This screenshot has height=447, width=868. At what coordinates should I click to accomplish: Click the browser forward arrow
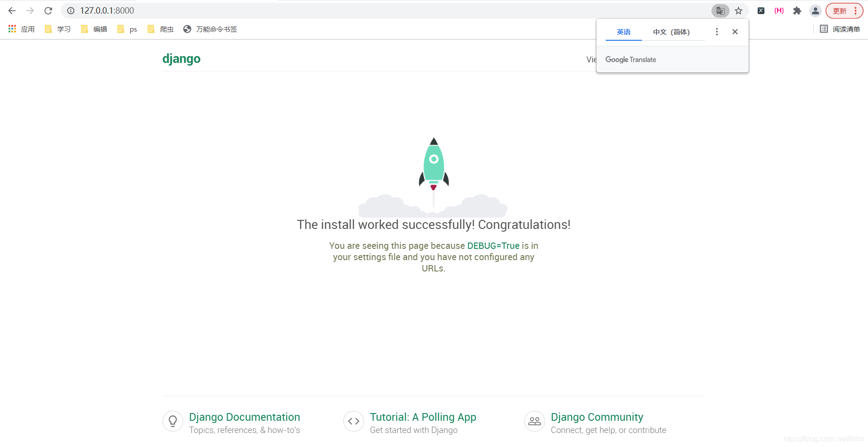tap(30, 10)
